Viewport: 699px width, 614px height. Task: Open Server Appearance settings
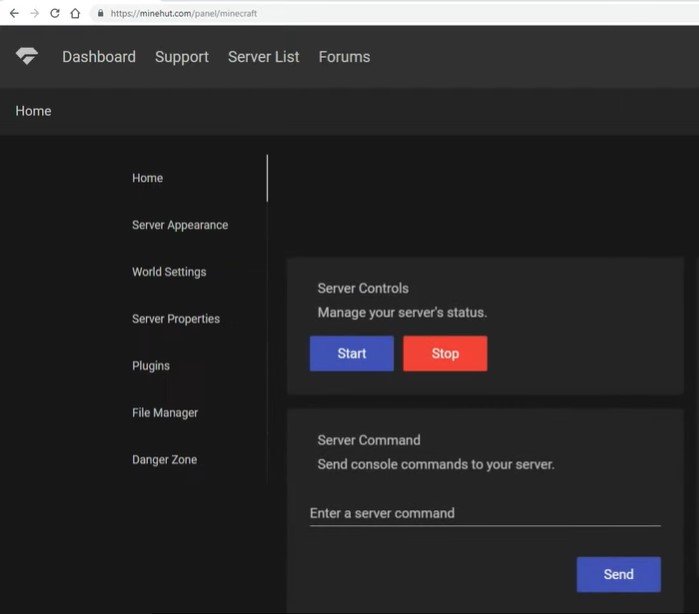pos(180,225)
